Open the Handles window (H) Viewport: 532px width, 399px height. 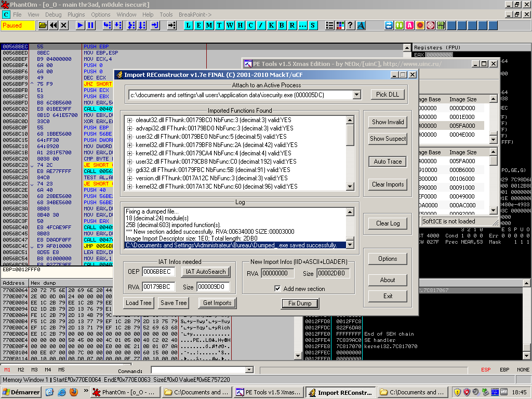click(240, 25)
